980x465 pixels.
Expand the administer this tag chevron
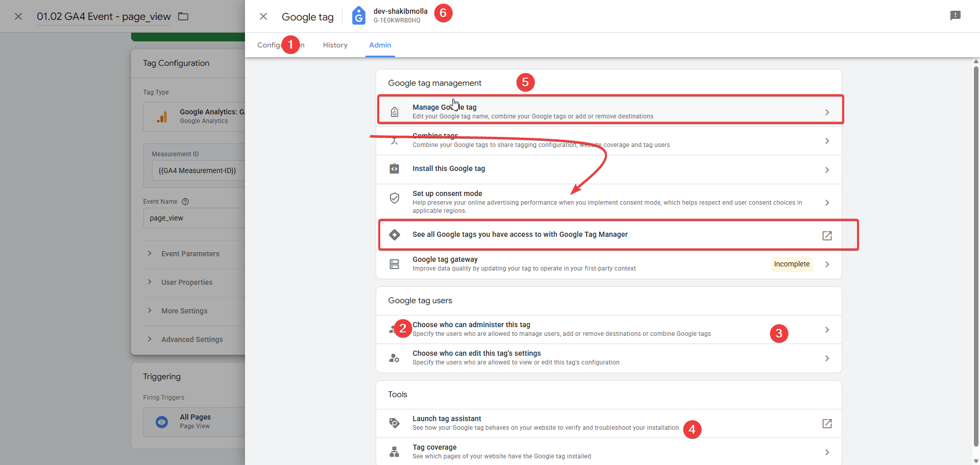pyautogui.click(x=827, y=330)
